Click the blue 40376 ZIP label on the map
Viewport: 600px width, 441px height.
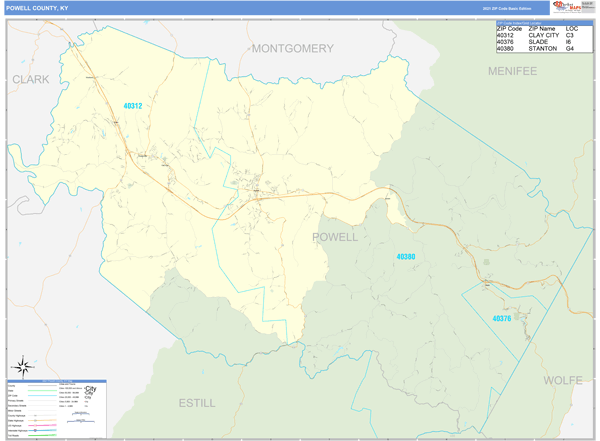click(x=502, y=318)
